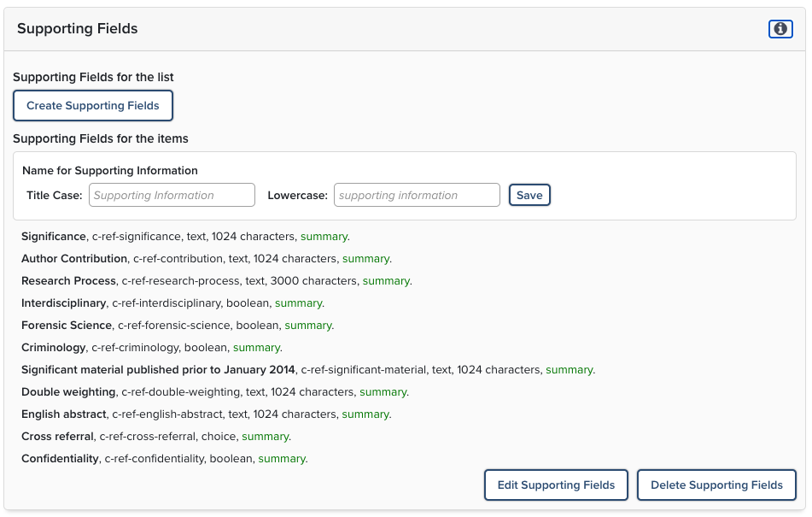The width and height of the screenshot is (812, 517).
Task: Click the Title Case input field
Action: pos(172,195)
